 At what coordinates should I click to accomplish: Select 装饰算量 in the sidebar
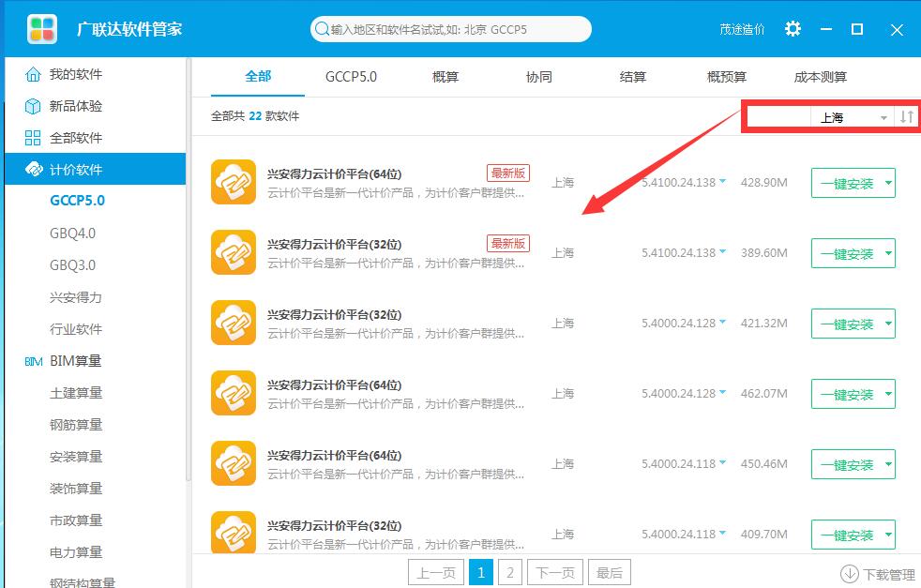76,489
